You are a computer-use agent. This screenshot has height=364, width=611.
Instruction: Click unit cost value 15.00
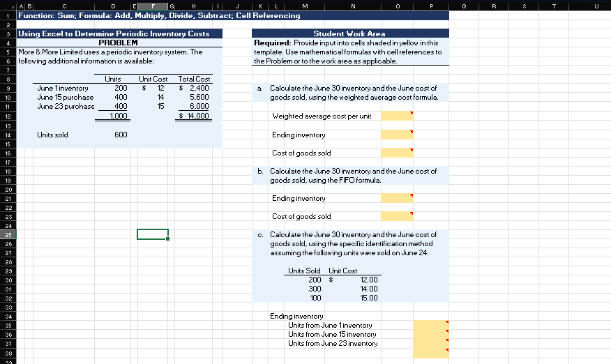369,298
